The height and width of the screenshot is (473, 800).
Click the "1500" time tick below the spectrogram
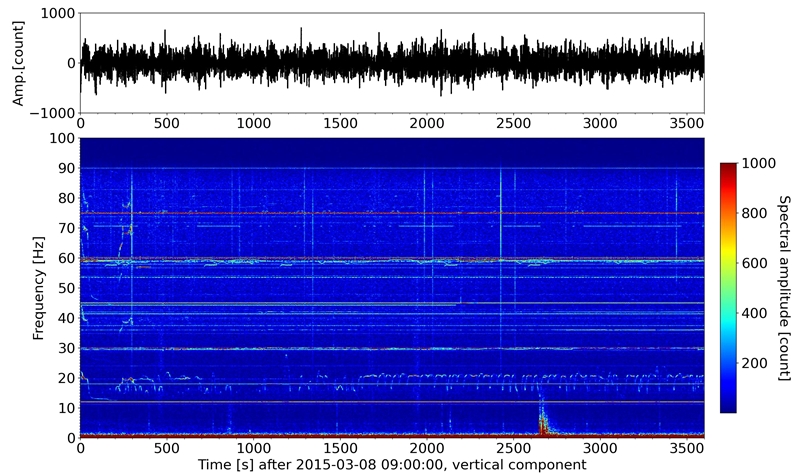tap(340, 449)
